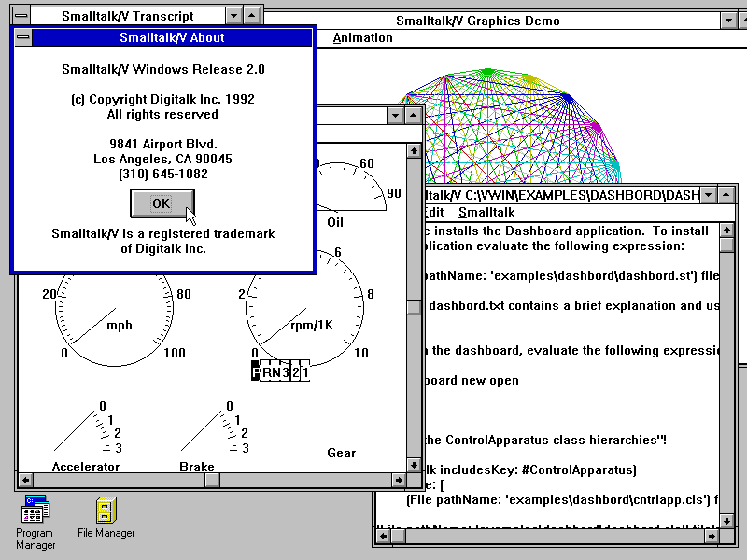
Task: Open the Smalltalk menu in the DASHBORD window
Action: [x=486, y=213]
